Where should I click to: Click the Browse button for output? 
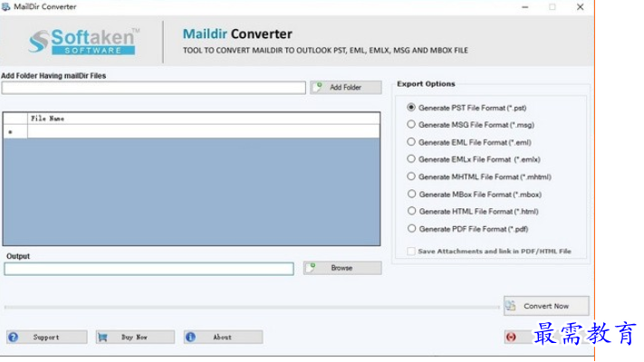point(342,268)
